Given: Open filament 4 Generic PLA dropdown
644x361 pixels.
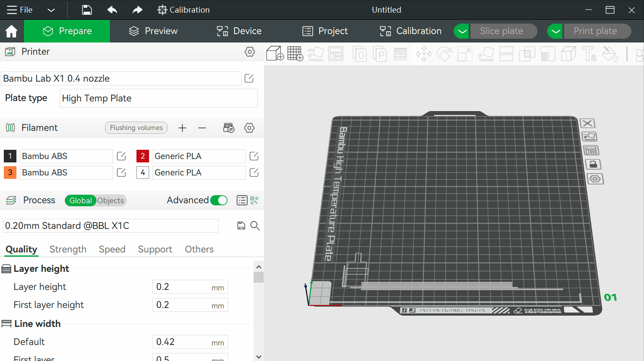Looking at the screenshot, I should [x=199, y=173].
